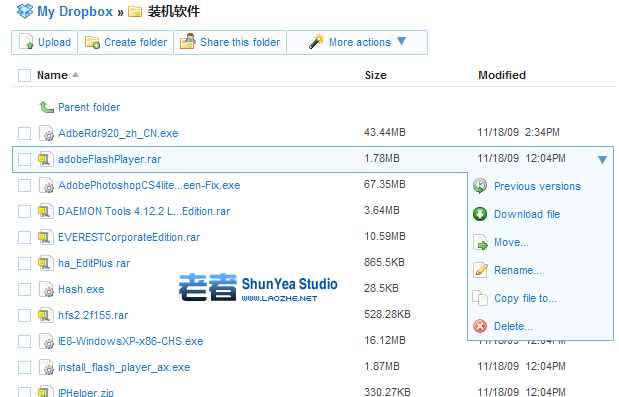Click the Create folder button
Viewport: 619px width, 397px height.
coord(126,42)
